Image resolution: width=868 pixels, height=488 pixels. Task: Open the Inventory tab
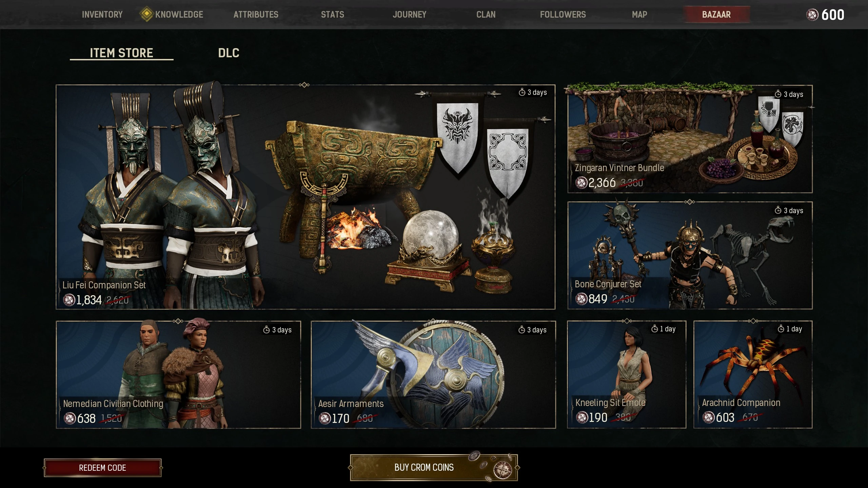102,15
